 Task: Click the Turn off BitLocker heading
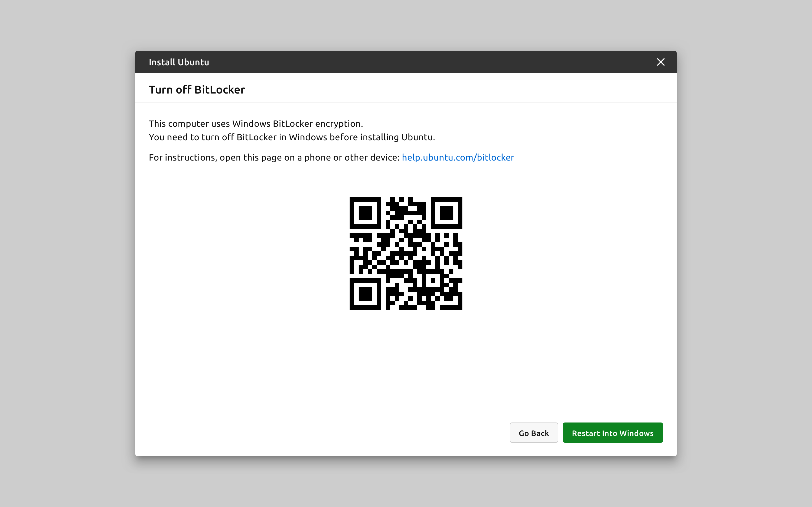197,90
